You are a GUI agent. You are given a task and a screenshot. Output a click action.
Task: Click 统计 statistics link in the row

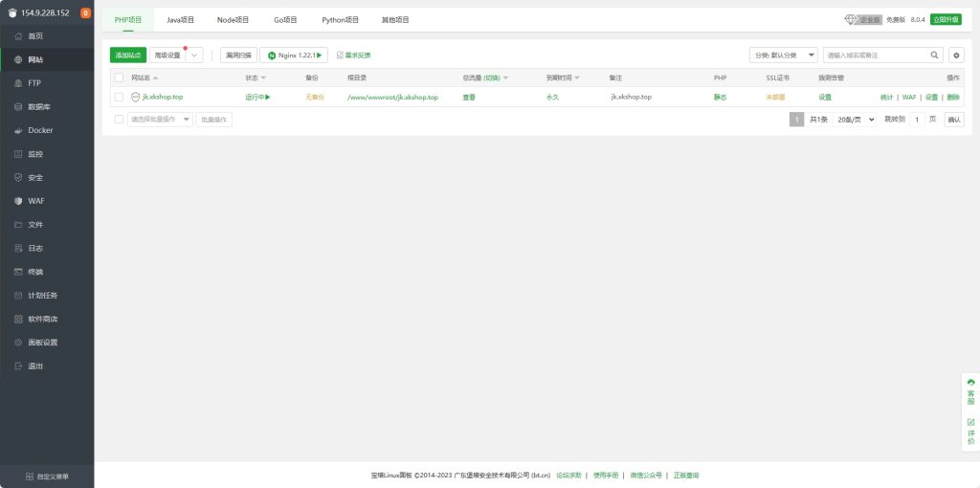(x=886, y=97)
